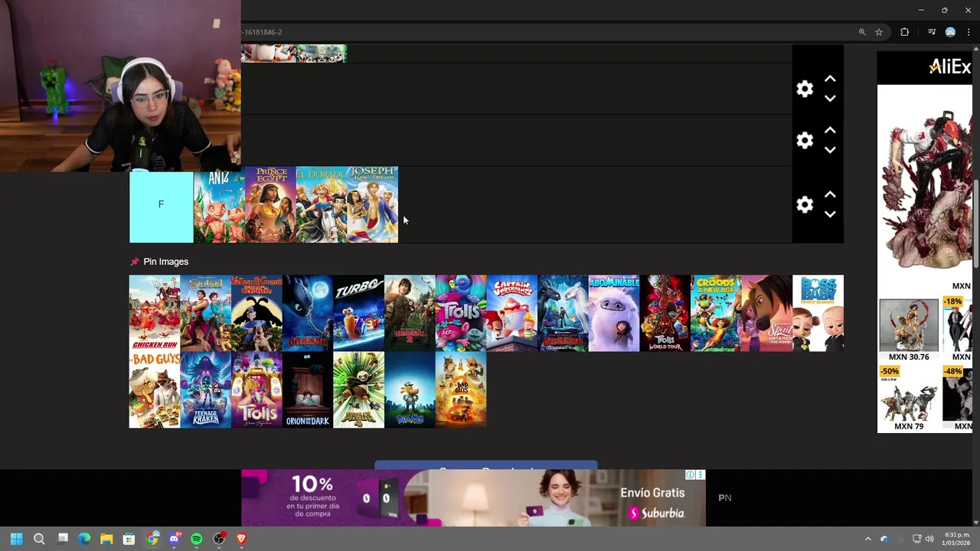Viewport: 980px width, 551px height.
Task: Pick the Wallace & Gromit poster
Action: click(x=256, y=313)
